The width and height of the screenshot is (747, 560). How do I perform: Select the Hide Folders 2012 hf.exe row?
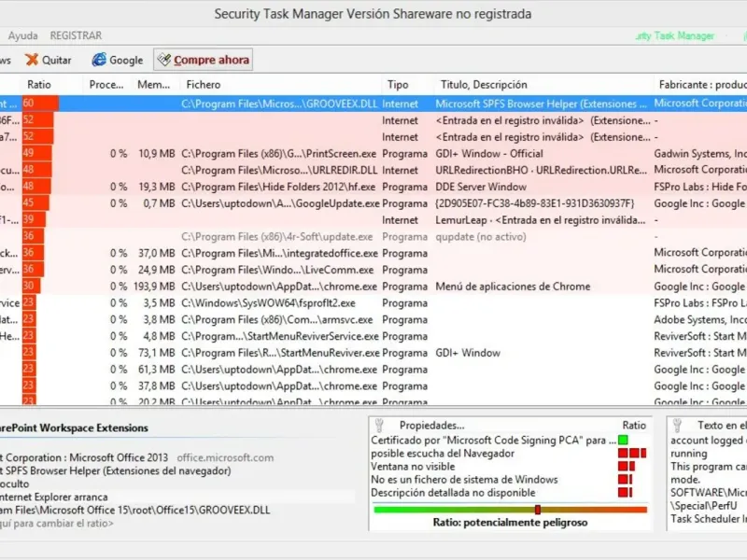(373, 187)
